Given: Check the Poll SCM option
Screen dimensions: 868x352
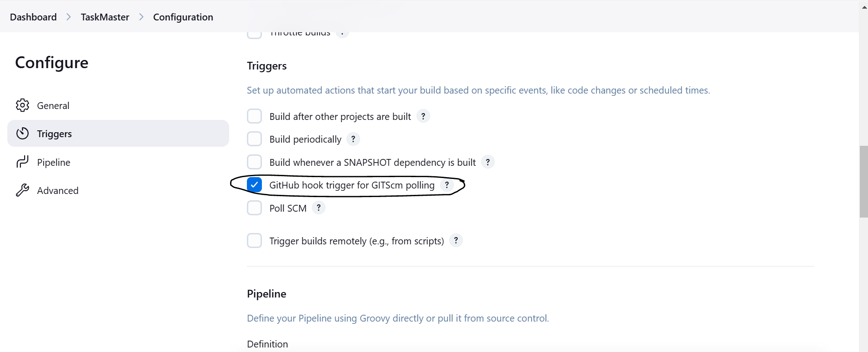Looking at the screenshot, I should 255,208.
